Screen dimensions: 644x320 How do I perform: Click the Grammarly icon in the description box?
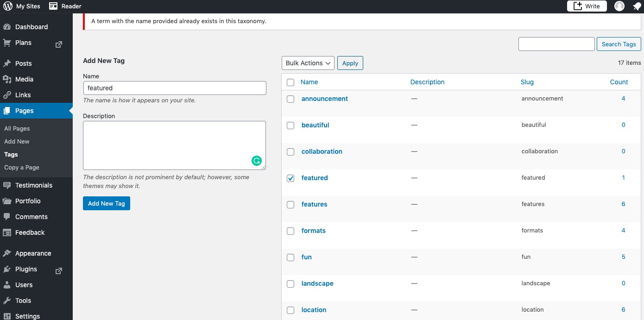257,161
